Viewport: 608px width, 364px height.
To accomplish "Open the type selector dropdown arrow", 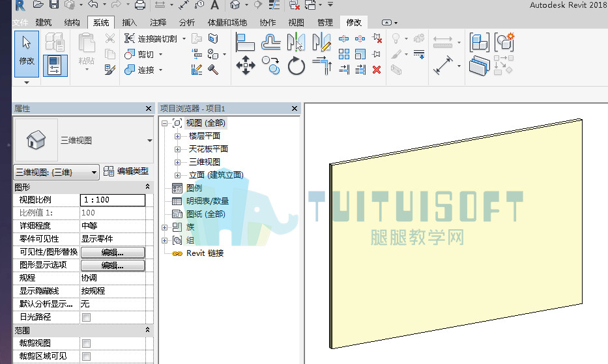I will point(150,141).
